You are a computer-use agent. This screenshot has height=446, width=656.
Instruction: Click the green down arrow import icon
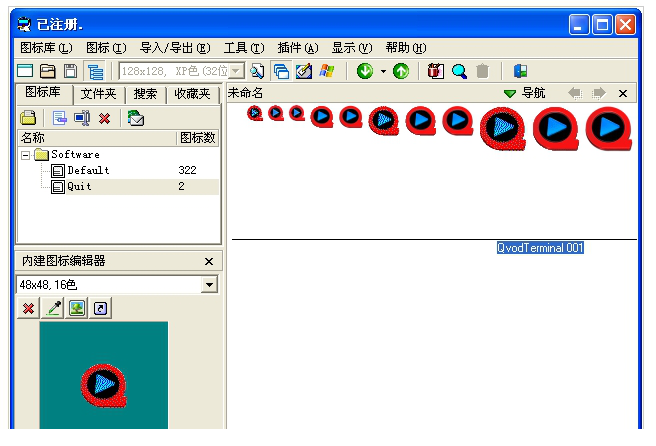coord(365,71)
